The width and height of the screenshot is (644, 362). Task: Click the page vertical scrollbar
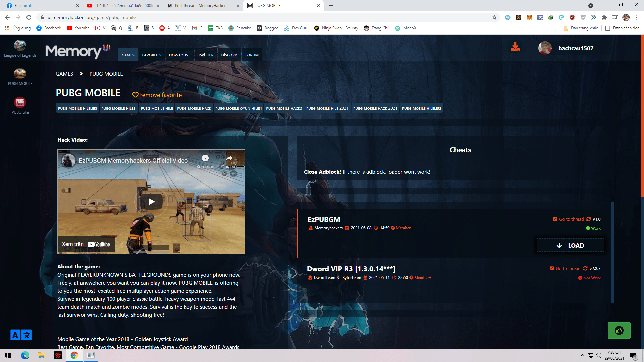pos(642,116)
